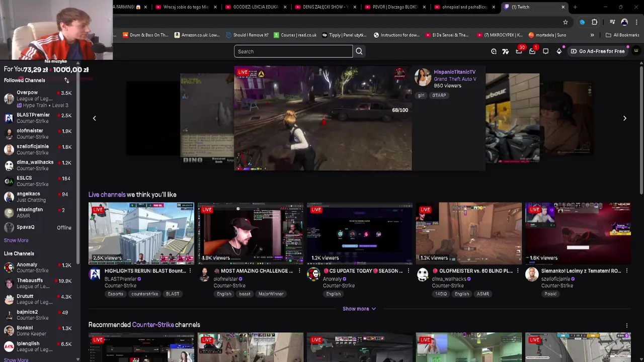Go to next carousel stream

625,118
